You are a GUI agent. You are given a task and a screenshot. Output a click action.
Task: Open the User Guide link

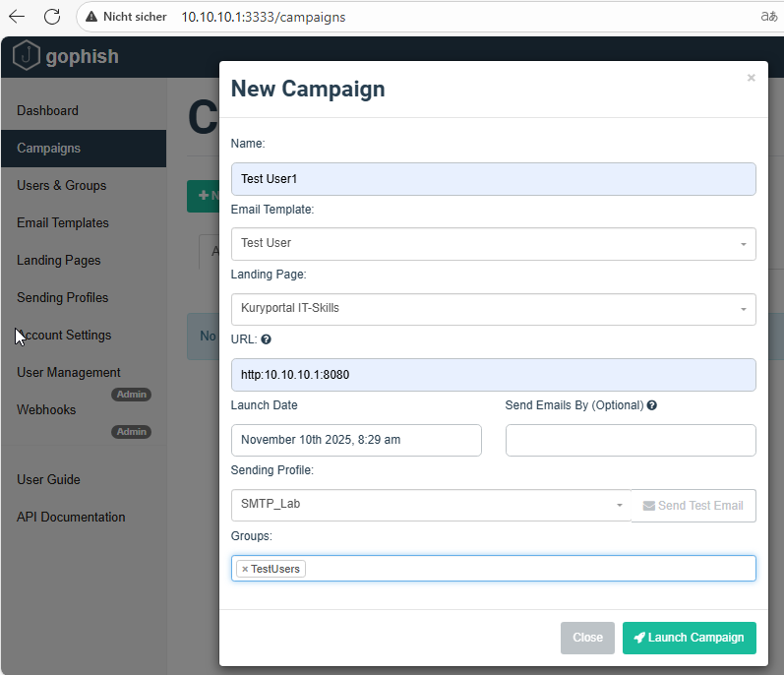[x=48, y=479]
